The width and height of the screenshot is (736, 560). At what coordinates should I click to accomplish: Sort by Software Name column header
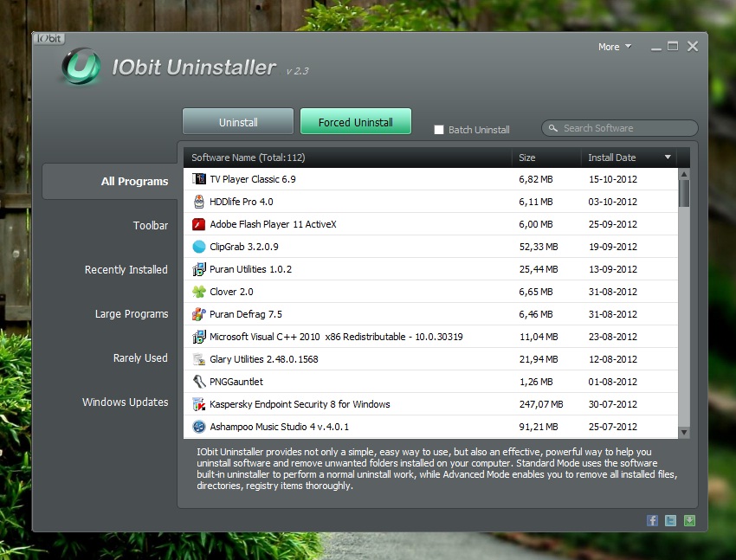pyautogui.click(x=348, y=158)
